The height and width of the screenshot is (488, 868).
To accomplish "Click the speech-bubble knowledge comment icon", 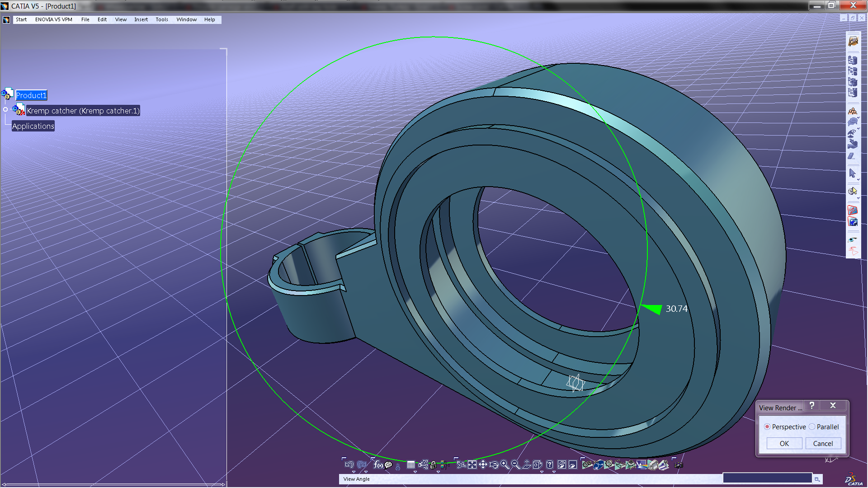I will pos(388,465).
